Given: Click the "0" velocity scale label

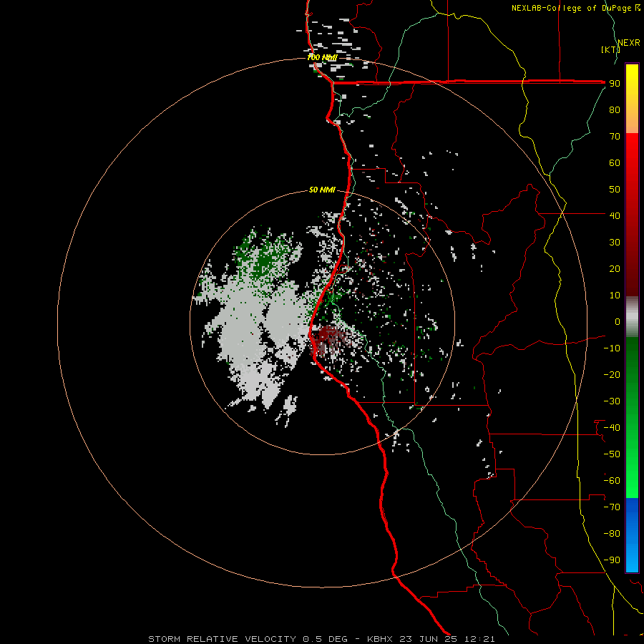Looking at the screenshot, I should coord(618,321).
